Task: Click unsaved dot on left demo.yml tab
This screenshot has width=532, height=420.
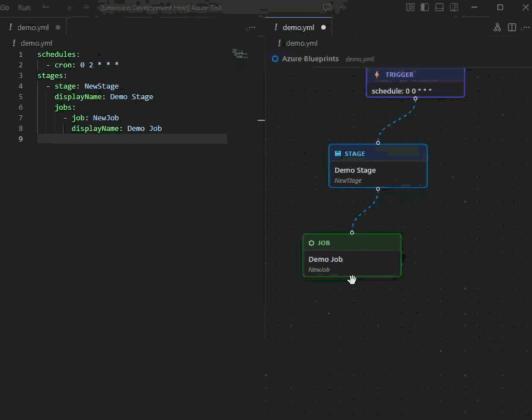Action: [x=58, y=27]
